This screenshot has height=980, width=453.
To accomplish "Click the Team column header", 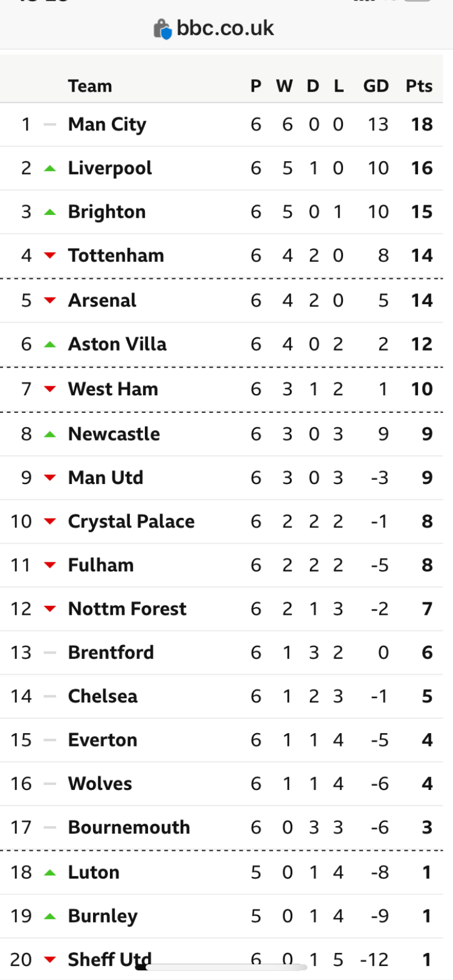I will [x=90, y=86].
